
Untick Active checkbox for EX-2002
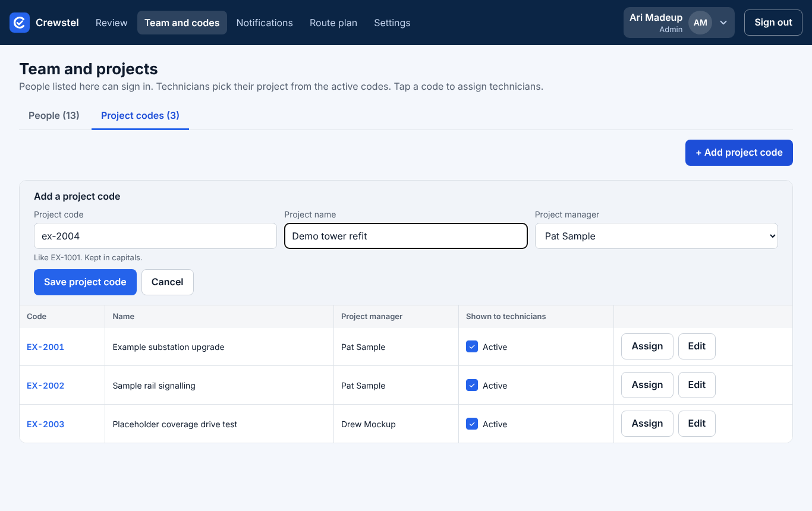472,385
